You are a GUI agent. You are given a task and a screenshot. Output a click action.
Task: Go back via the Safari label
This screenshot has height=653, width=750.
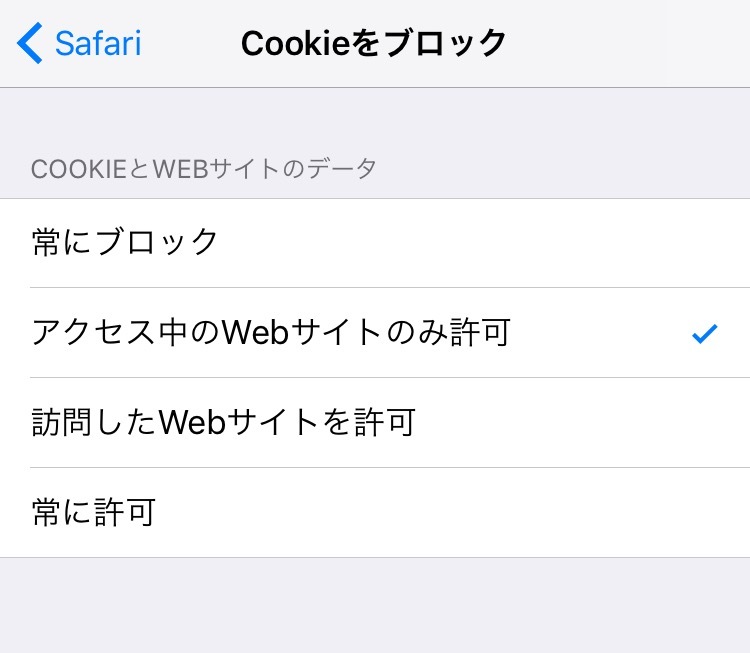click(98, 44)
